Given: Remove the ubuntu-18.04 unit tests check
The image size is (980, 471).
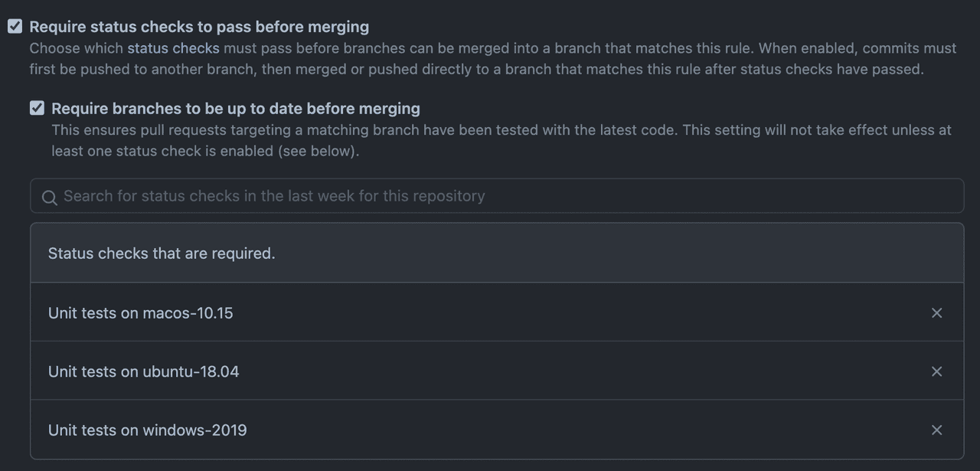Looking at the screenshot, I should [936, 371].
